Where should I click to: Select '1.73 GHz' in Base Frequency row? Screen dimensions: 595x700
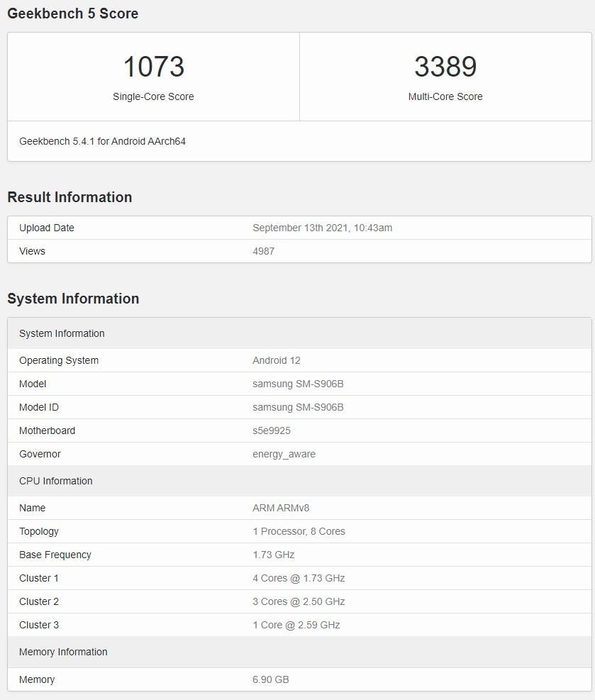click(274, 555)
